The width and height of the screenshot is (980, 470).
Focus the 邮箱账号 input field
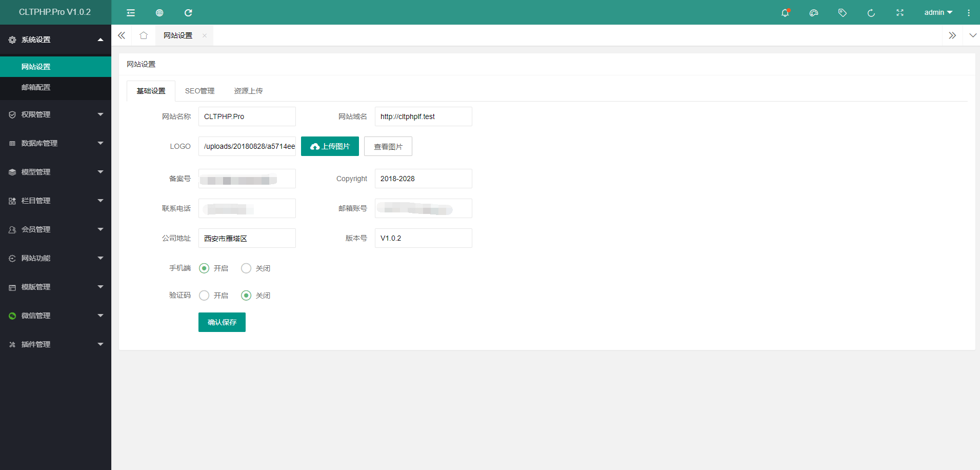[424, 208]
